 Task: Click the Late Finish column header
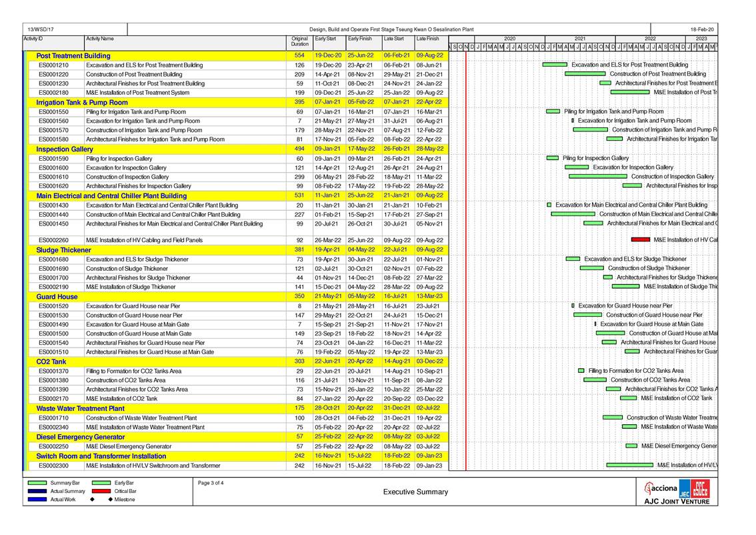click(427, 39)
